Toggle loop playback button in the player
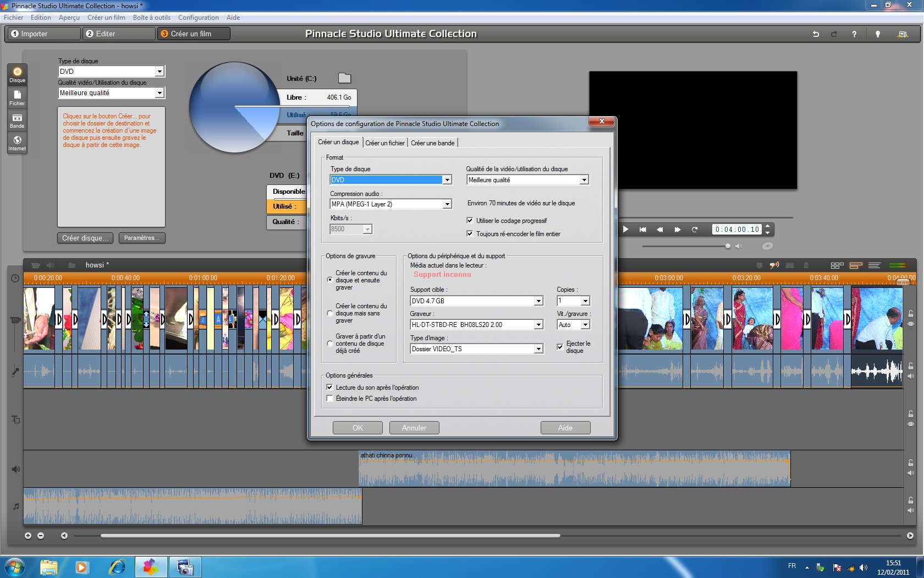924x578 pixels. point(695,230)
